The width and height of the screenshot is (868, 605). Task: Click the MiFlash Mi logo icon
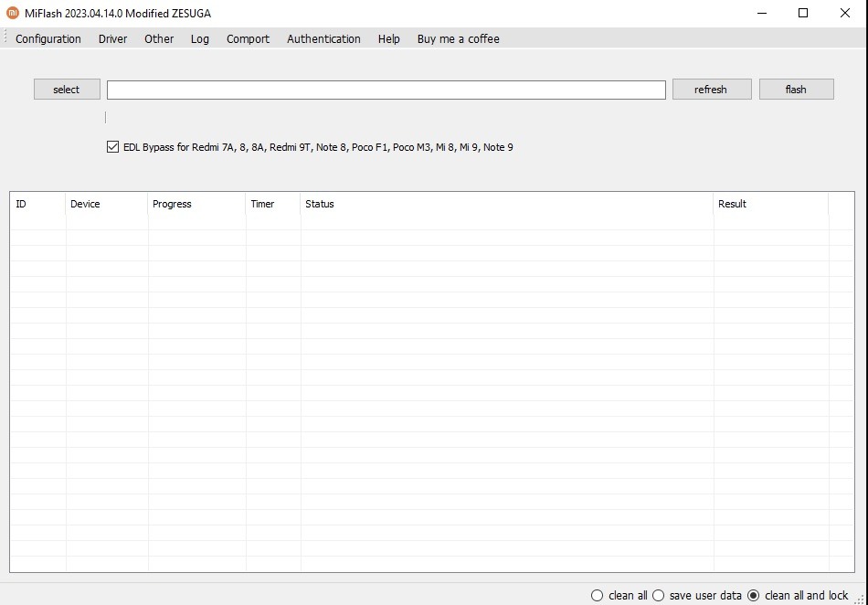(13, 13)
